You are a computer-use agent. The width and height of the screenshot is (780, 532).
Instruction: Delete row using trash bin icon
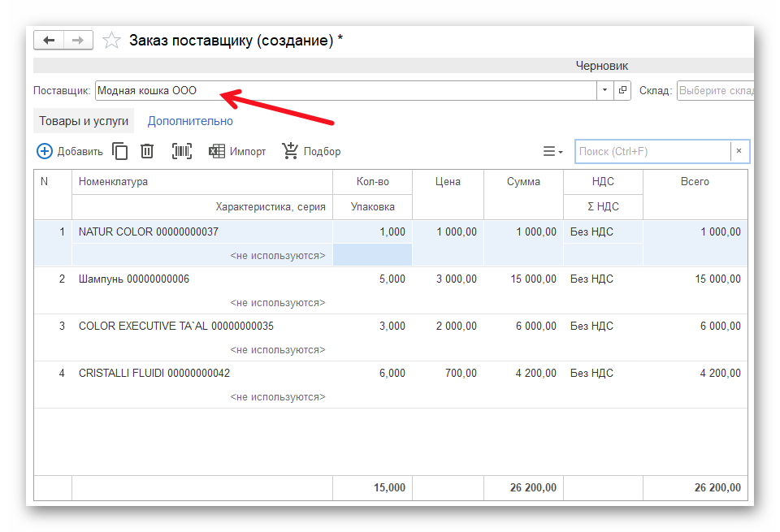(147, 151)
